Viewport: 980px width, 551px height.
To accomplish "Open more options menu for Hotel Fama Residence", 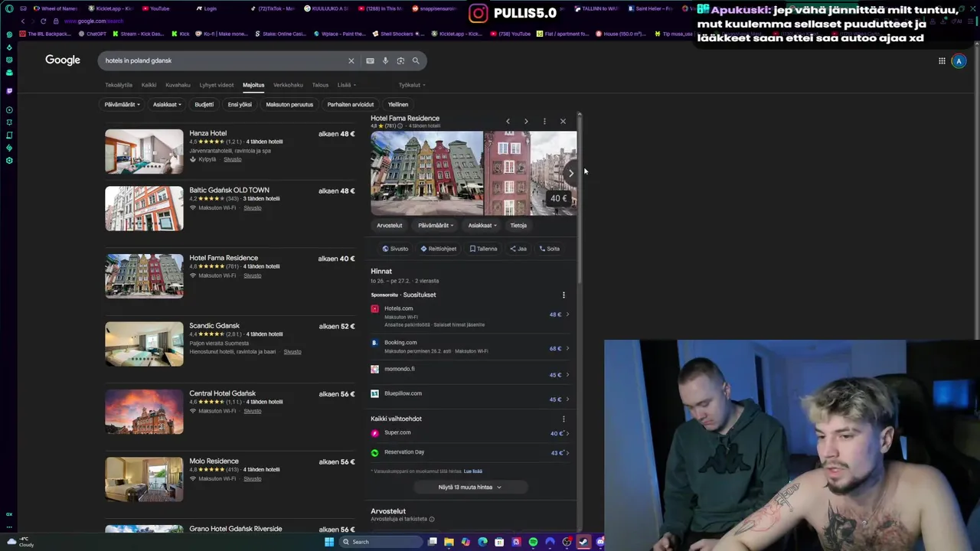I will tap(544, 121).
